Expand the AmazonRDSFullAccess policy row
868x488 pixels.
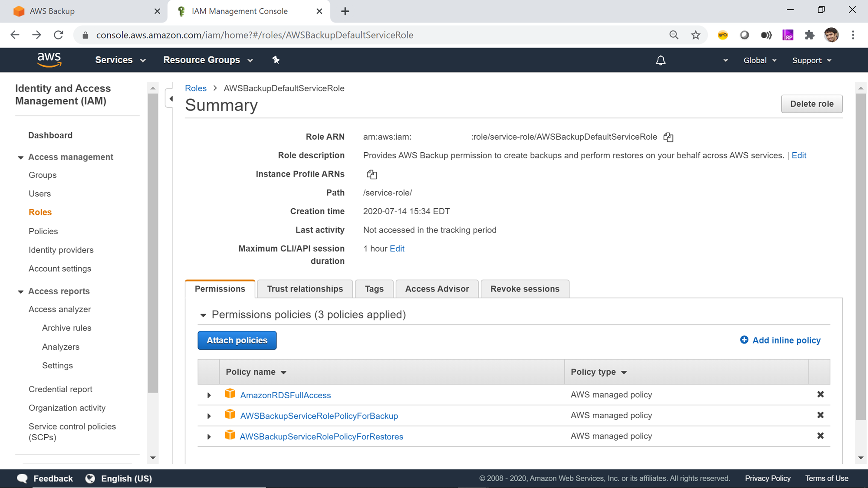[209, 395]
